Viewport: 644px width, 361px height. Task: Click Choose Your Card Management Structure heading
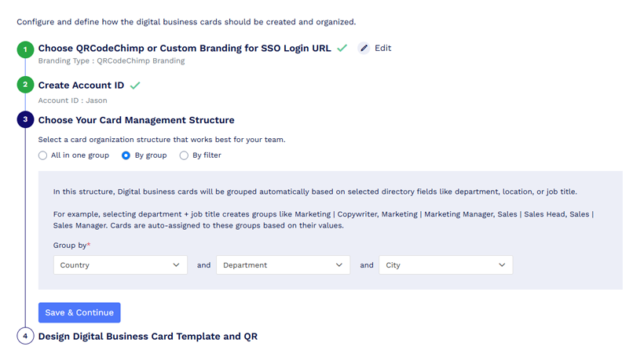click(x=137, y=120)
